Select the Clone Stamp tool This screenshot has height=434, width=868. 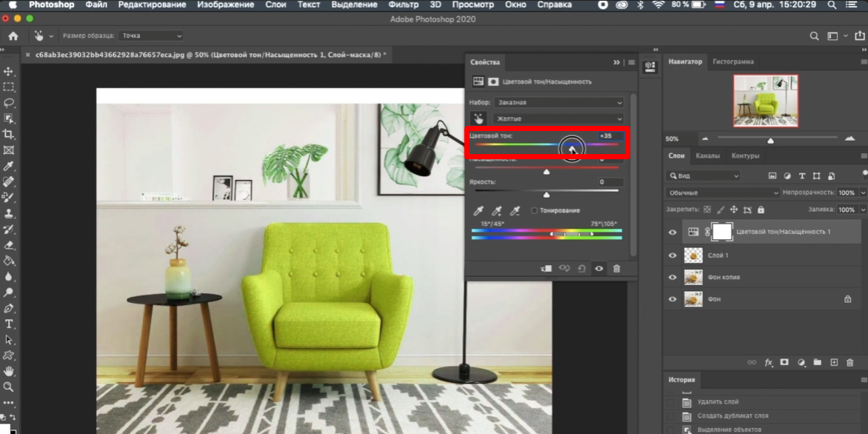[8, 214]
